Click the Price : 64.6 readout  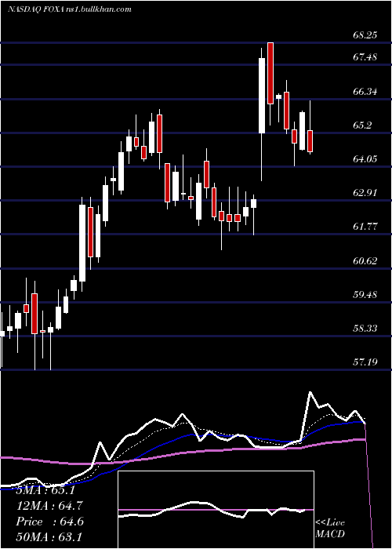coord(49,522)
